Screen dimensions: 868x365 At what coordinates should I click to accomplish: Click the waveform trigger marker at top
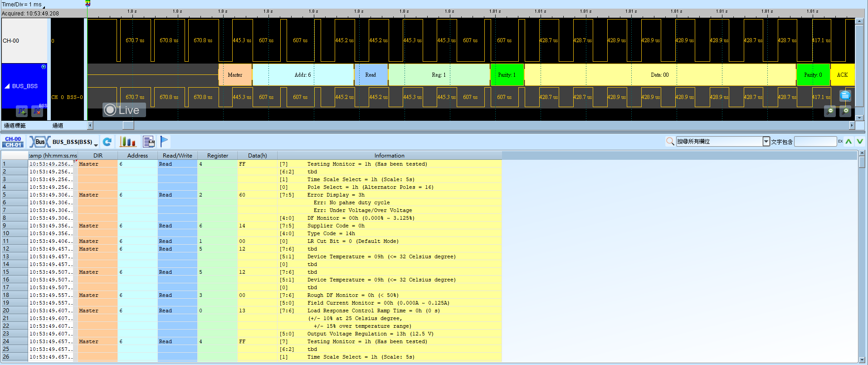(x=88, y=3)
